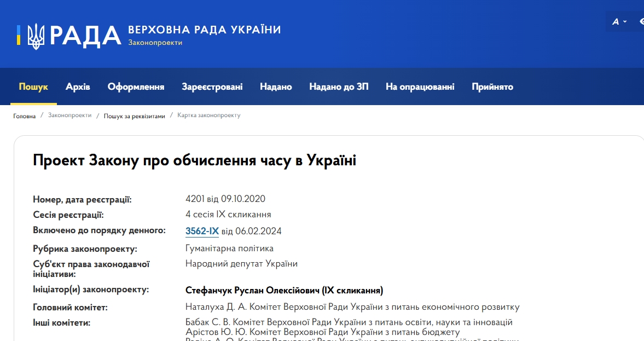Open the 3562-IX agenda link

click(x=202, y=231)
